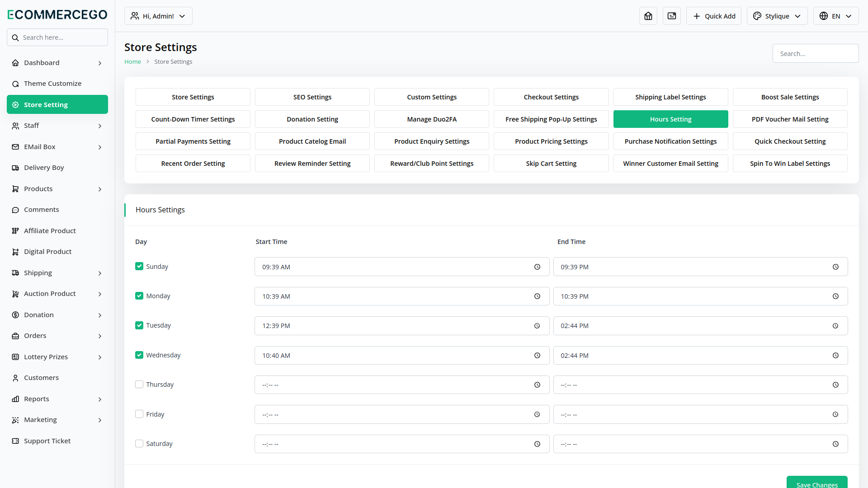Expand the Dashboard menu chevron
Viewport: 868px width, 488px height.
coord(100,63)
